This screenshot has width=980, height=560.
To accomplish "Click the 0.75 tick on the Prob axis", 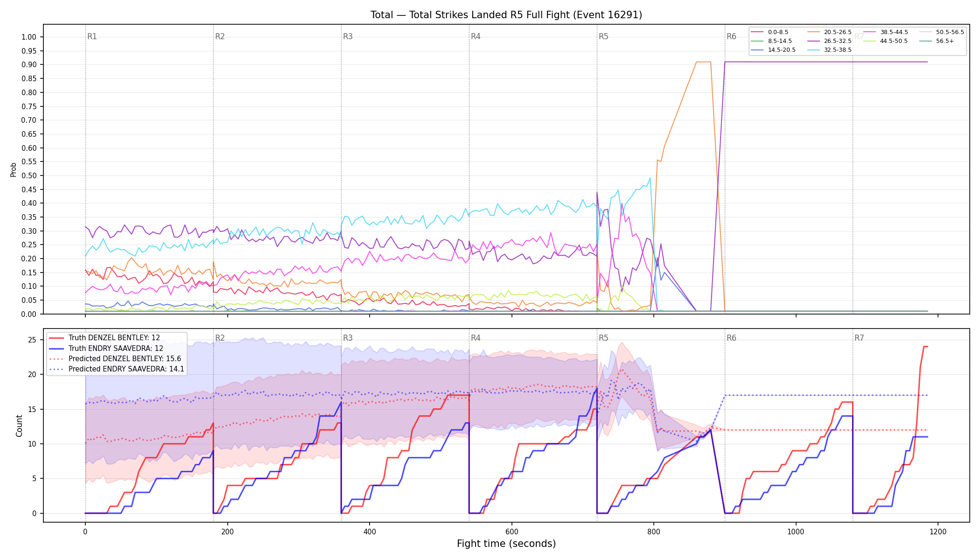I will tap(29, 106).
